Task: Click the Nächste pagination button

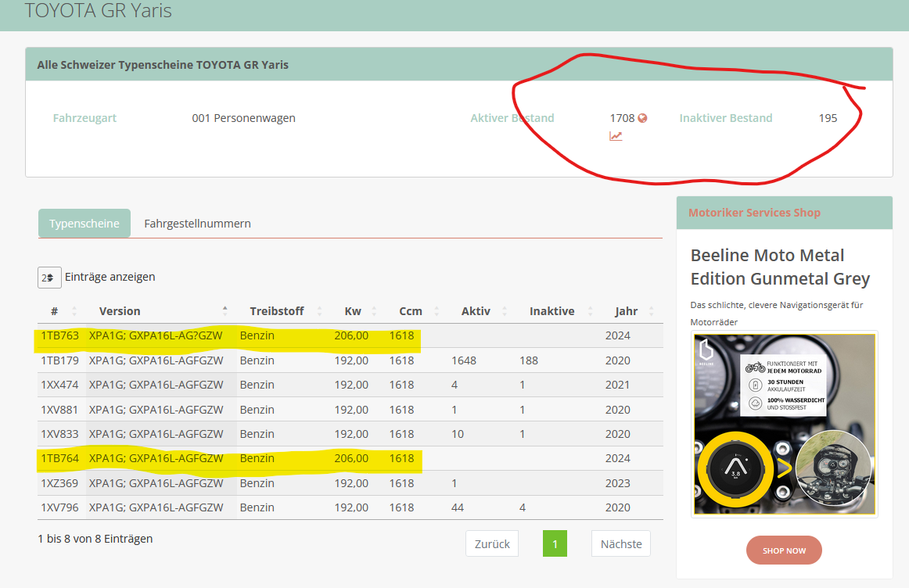Action: [x=621, y=544]
